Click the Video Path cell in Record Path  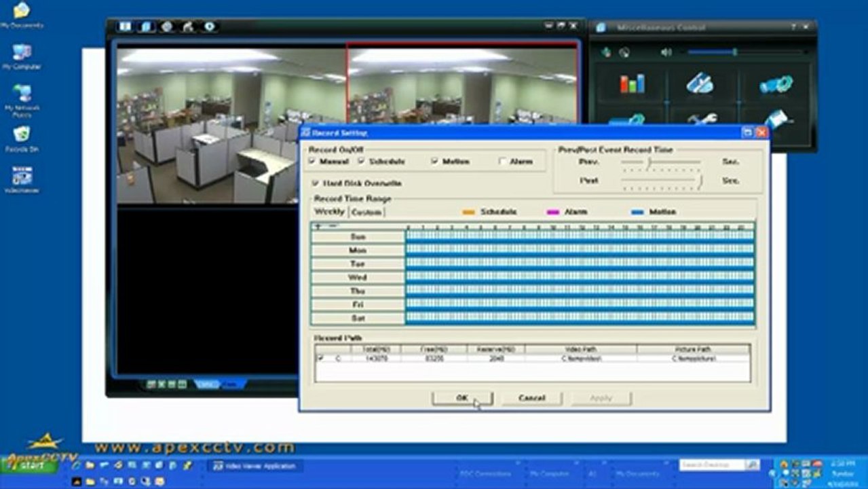coord(581,358)
